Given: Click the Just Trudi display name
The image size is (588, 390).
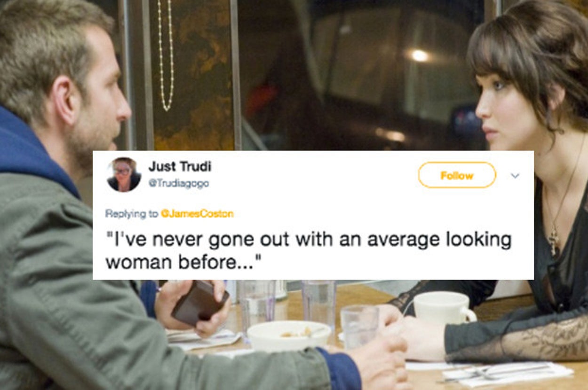Looking at the screenshot, I should click(180, 166).
